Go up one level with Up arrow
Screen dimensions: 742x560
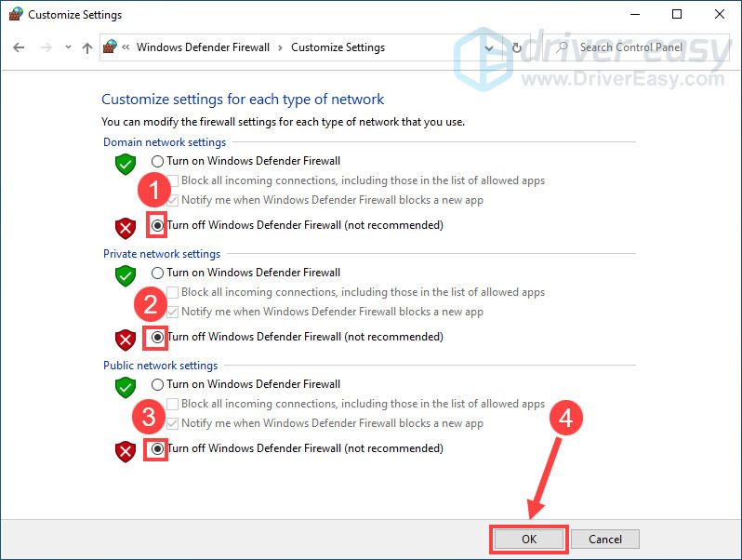coord(86,47)
